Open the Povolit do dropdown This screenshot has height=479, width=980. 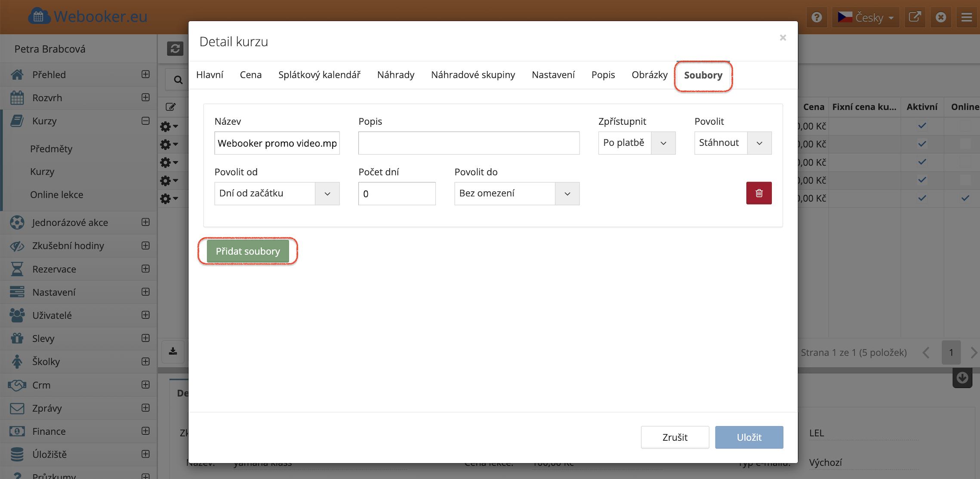tap(516, 193)
